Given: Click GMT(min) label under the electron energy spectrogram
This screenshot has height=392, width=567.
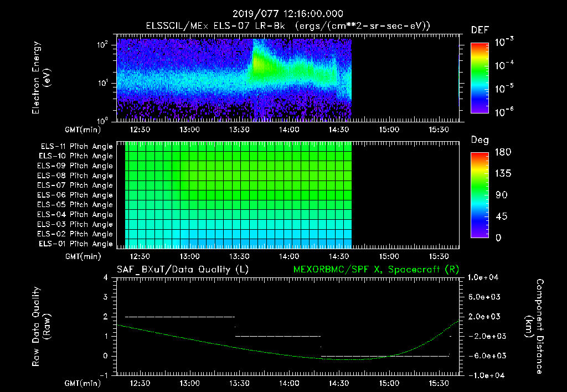Looking at the screenshot, I should (x=83, y=130).
